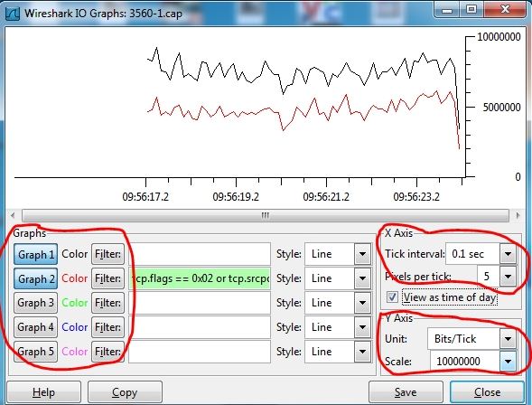Click the Graph 2 Filter button
This screenshot has height=405, width=532.
coord(107,278)
